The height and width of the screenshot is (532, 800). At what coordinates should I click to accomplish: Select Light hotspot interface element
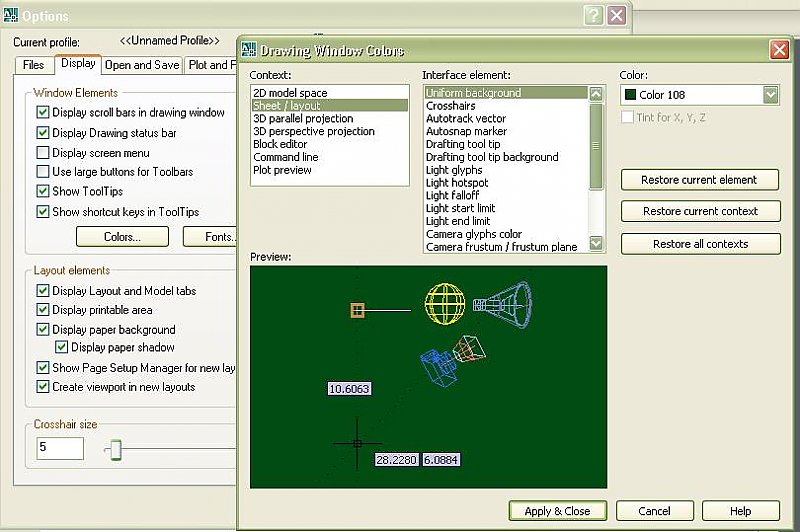tap(506, 183)
